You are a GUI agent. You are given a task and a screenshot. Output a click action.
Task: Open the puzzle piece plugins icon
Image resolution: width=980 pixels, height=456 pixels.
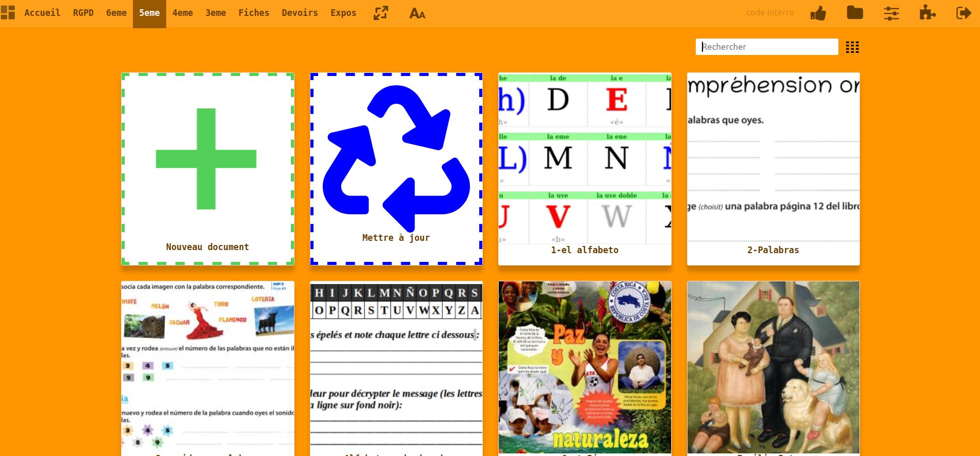pyautogui.click(x=927, y=12)
